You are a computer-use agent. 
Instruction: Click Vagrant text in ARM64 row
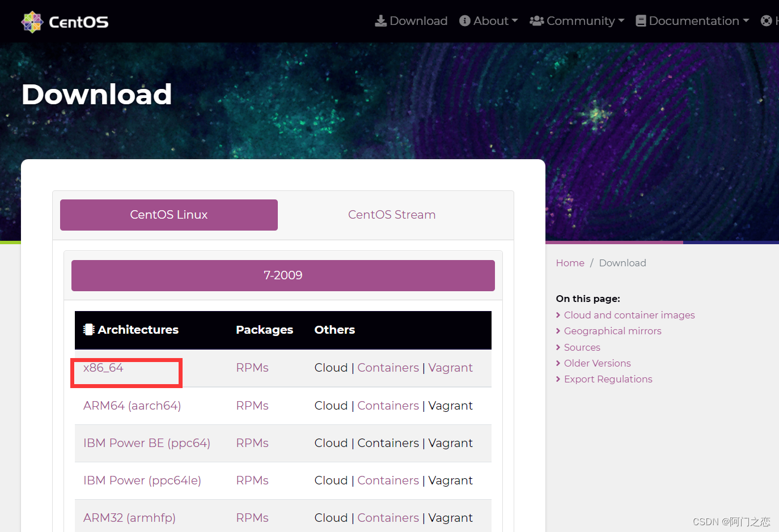point(450,406)
